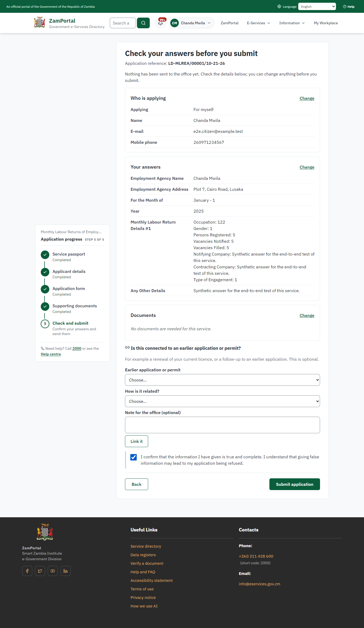Open the Language dropdown showing English
The width and height of the screenshot is (364, 628).
tap(317, 7)
